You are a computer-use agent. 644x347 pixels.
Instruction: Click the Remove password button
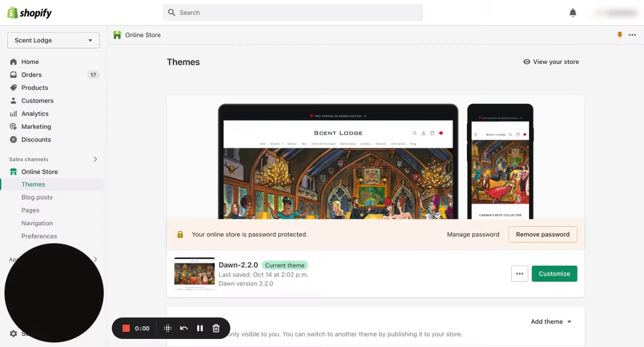pos(543,234)
